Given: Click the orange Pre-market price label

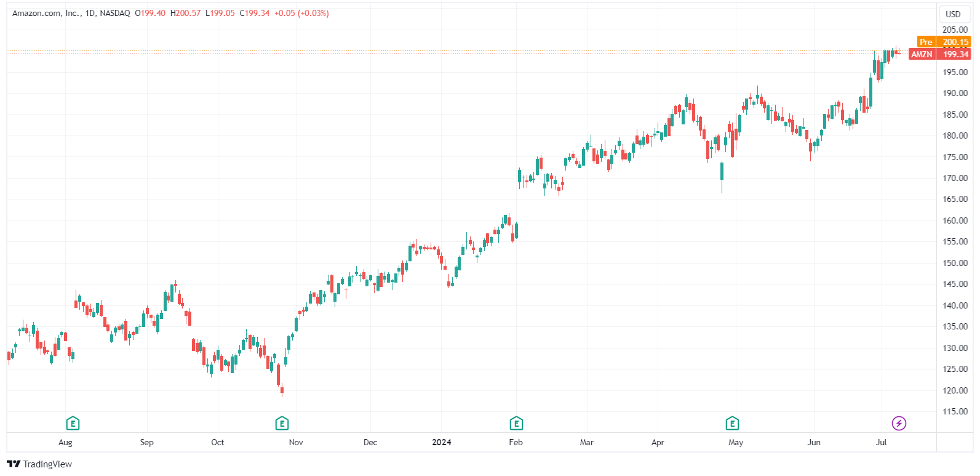Looking at the screenshot, I should coord(926,42).
